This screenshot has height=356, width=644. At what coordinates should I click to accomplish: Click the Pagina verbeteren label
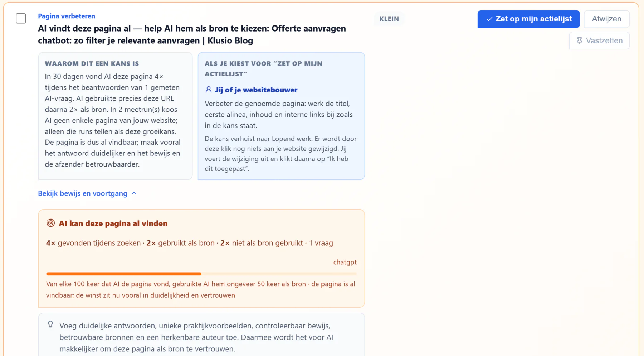coord(67,16)
